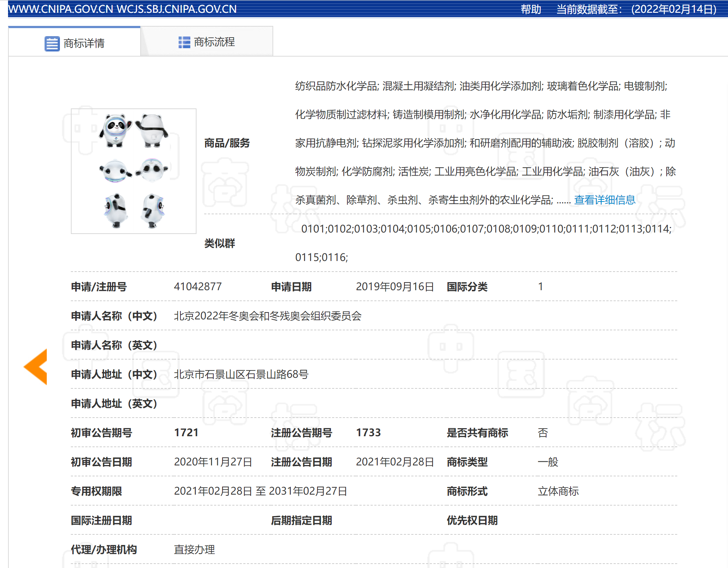
Task: Open the 商标详情 tab
Action: 75,42
